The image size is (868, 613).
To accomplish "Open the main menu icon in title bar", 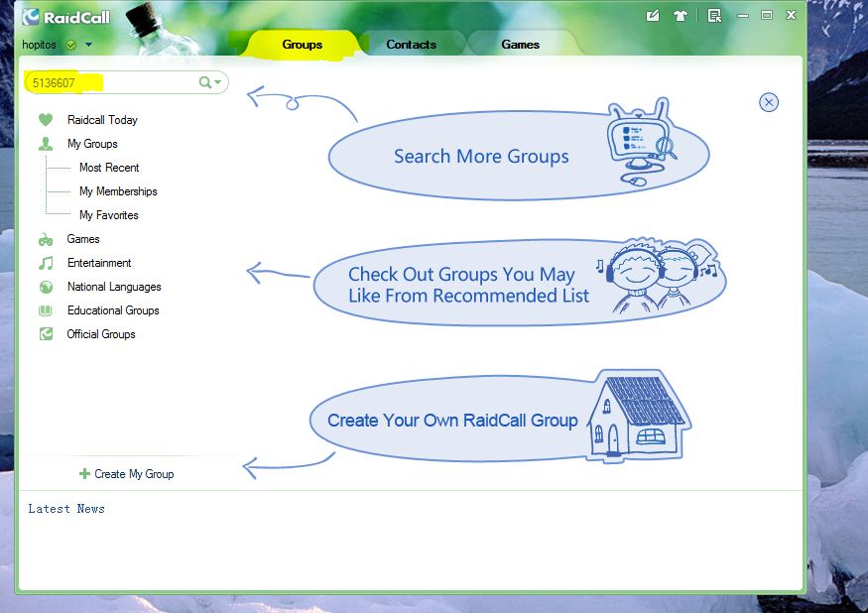I will tap(714, 16).
